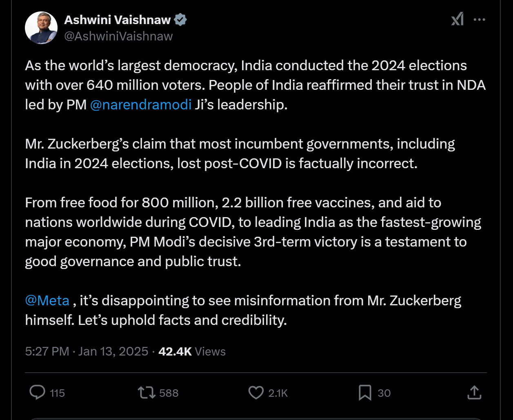Open the @Meta mention link
The width and height of the screenshot is (513, 420).
pyautogui.click(x=47, y=300)
